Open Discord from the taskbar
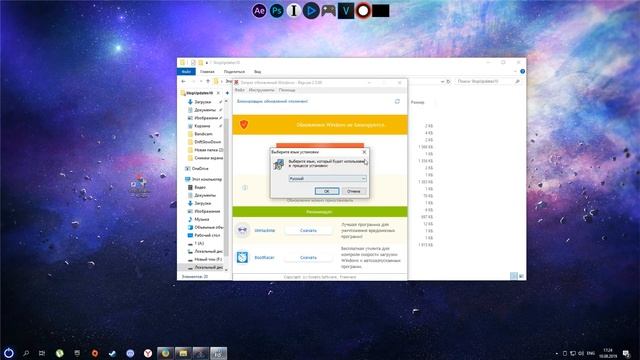 [130, 353]
